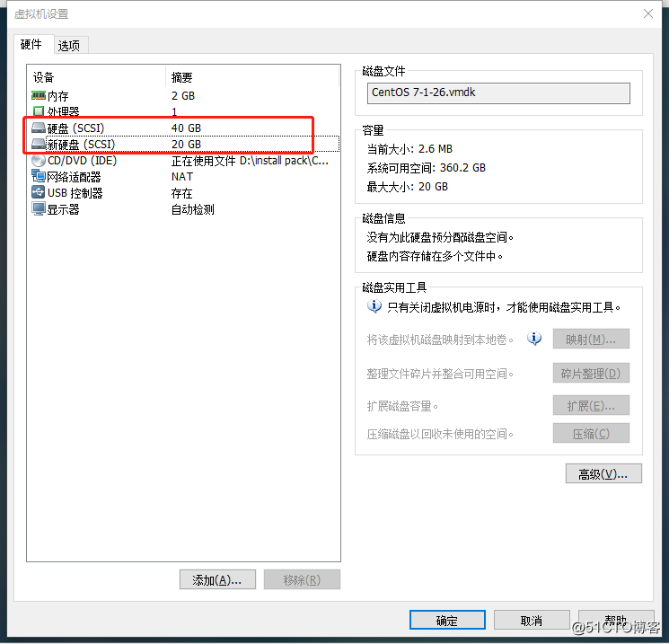Click the 自动检测 display summary value
669x644 pixels.
pos(193,209)
